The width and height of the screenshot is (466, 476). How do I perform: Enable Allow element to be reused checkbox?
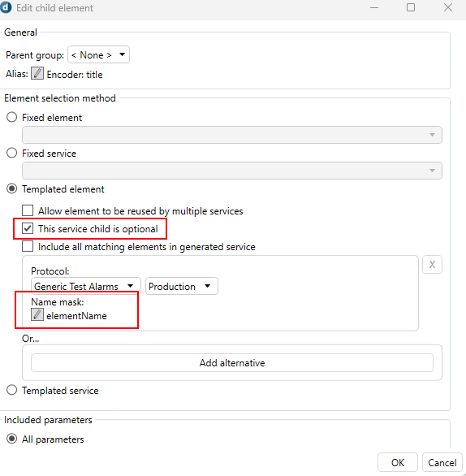pos(28,210)
